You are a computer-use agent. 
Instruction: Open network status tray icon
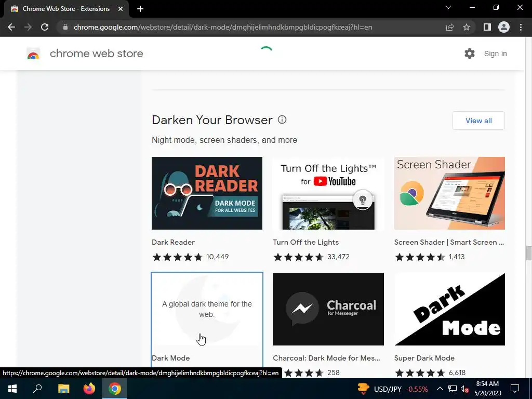(453, 389)
